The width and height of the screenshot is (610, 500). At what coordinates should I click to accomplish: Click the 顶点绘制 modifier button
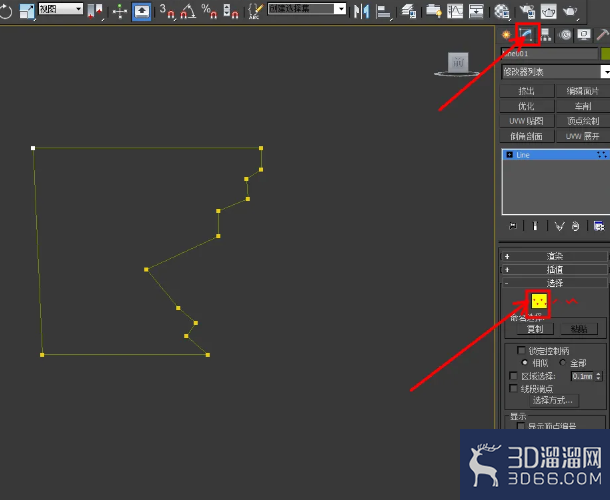tap(583, 121)
